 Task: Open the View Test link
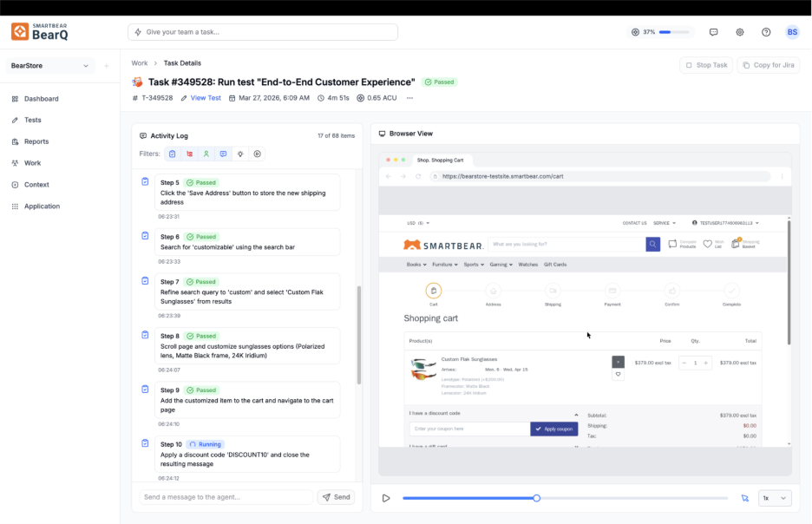[x=206, y=98]
